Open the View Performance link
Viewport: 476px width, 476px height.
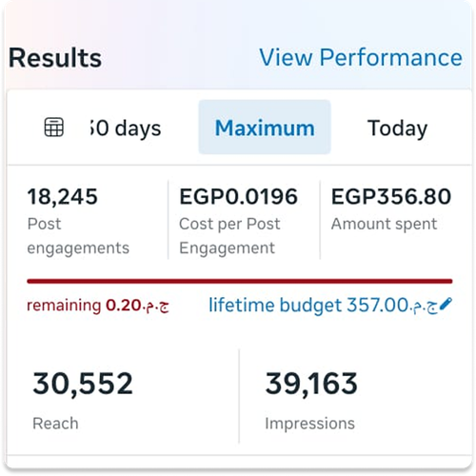coord(361,57)
